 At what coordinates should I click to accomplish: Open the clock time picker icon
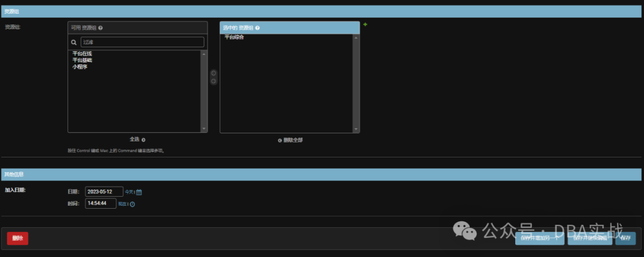(132, 204)
